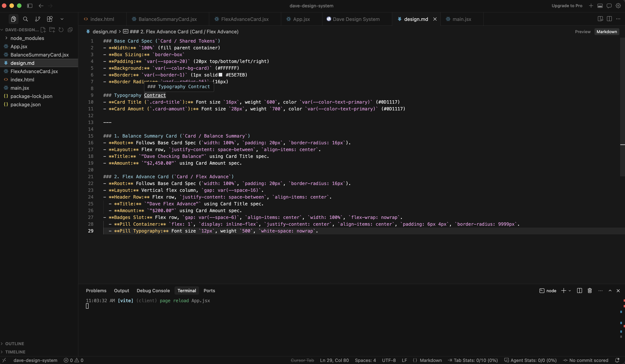Go back with the left arrow
The image size is (625, 364).
[x=41, y=6]
